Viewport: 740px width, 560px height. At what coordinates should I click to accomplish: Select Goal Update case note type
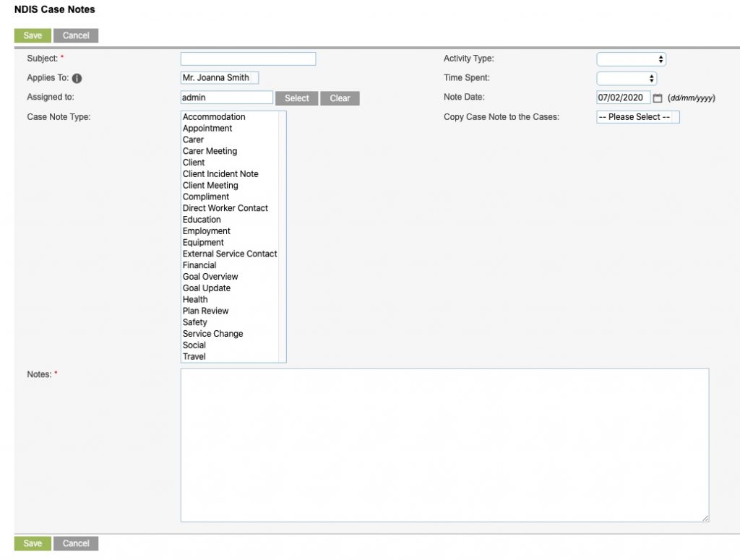[x=230, y=288]
